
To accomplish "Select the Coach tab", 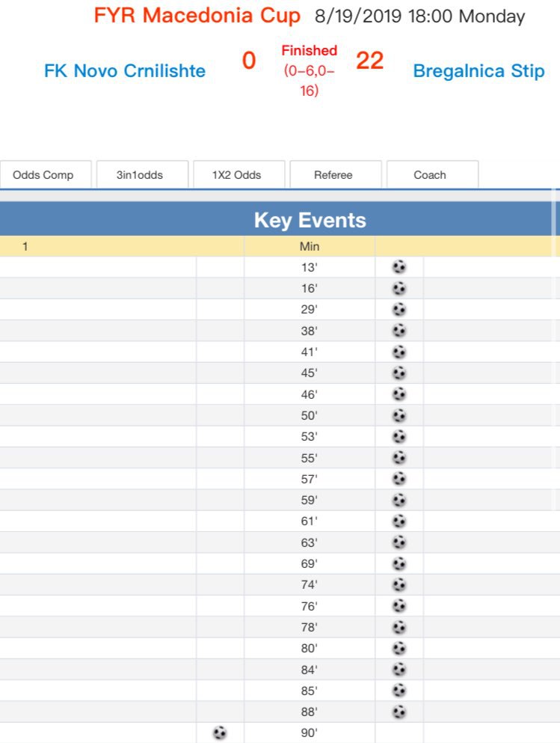I will (433, 175).
